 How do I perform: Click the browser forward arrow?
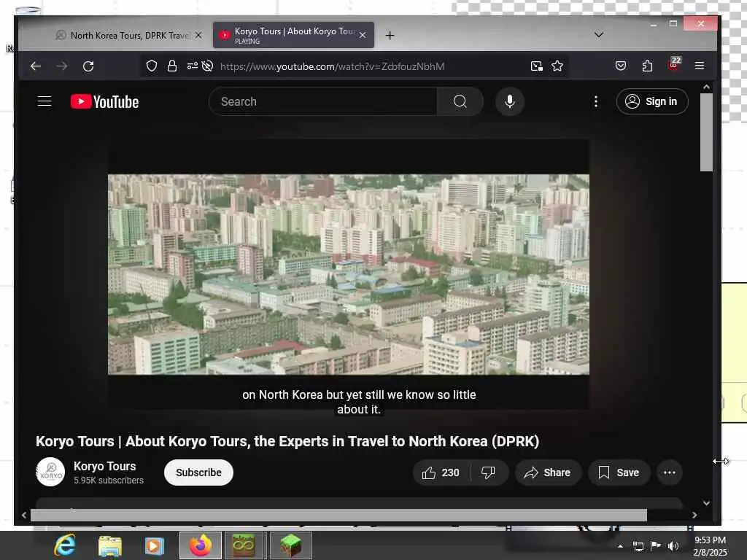(62, 66)
